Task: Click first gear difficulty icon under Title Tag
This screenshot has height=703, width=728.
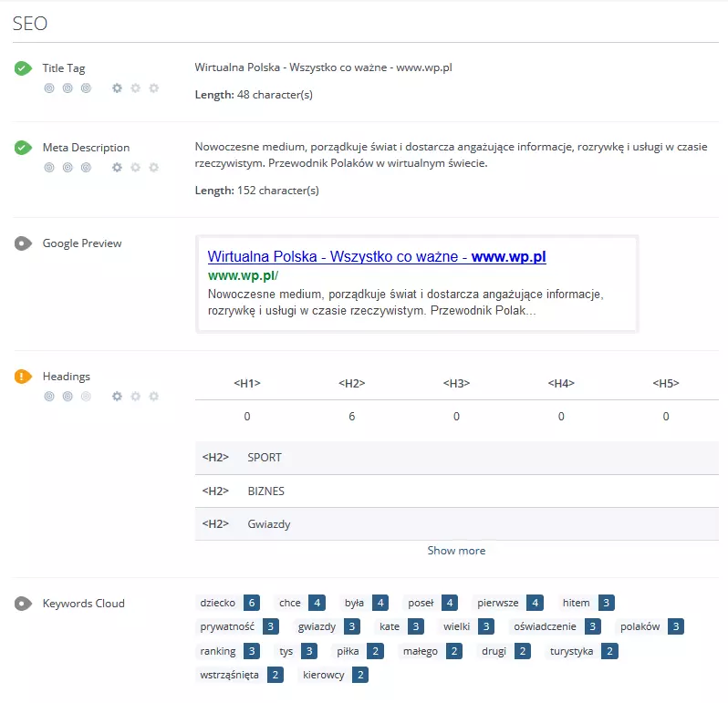Action: tap(117, 88)
